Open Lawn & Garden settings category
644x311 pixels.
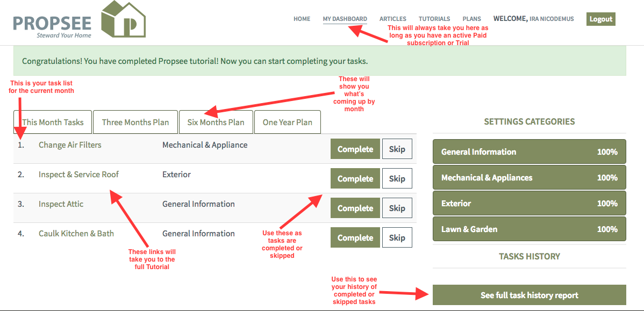pos(529,229)
